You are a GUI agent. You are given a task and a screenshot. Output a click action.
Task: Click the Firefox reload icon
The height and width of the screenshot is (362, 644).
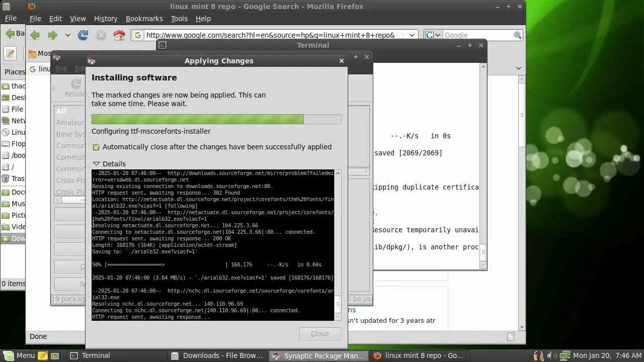(x=83, y=35)
